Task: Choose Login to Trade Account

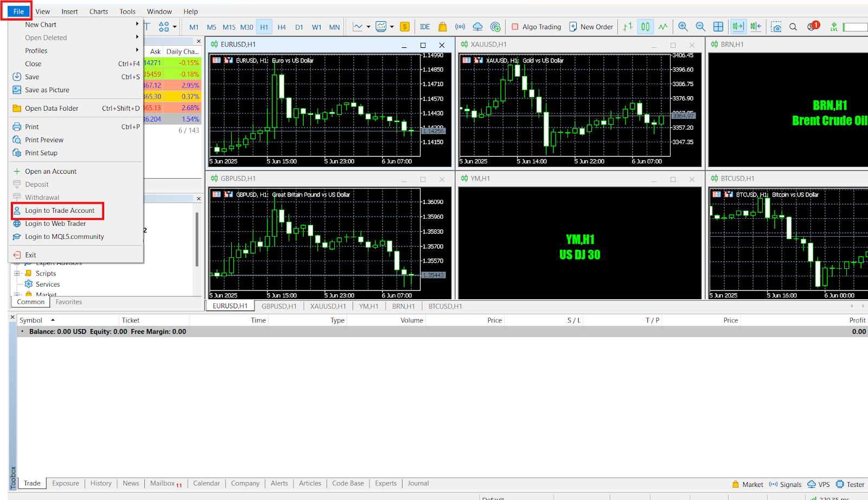Action: point(60,210)
